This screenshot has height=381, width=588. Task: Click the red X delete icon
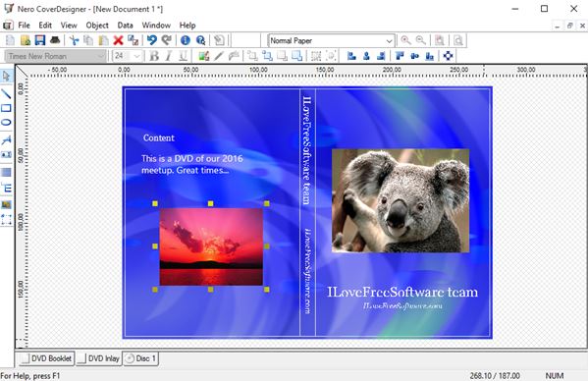point(118,40)
